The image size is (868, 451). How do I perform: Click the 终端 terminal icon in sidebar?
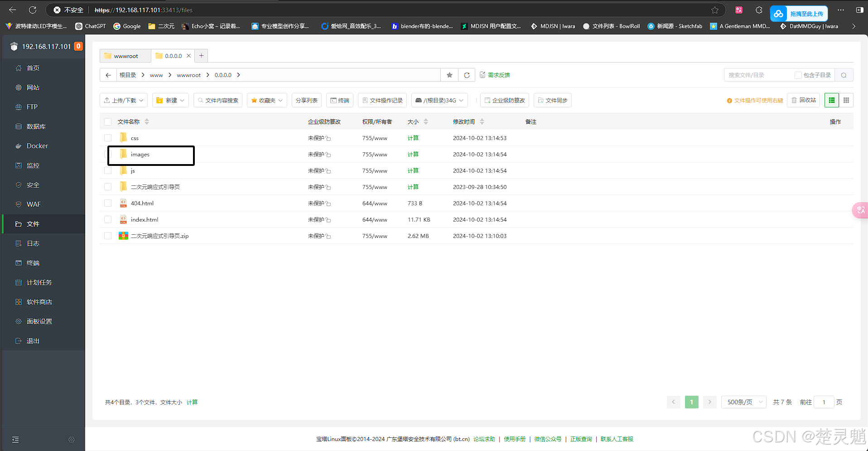pyautogui.click(x=19, y=263)
